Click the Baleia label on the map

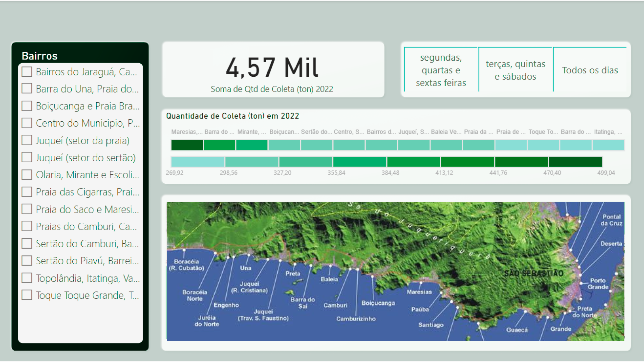pos(330,279)
